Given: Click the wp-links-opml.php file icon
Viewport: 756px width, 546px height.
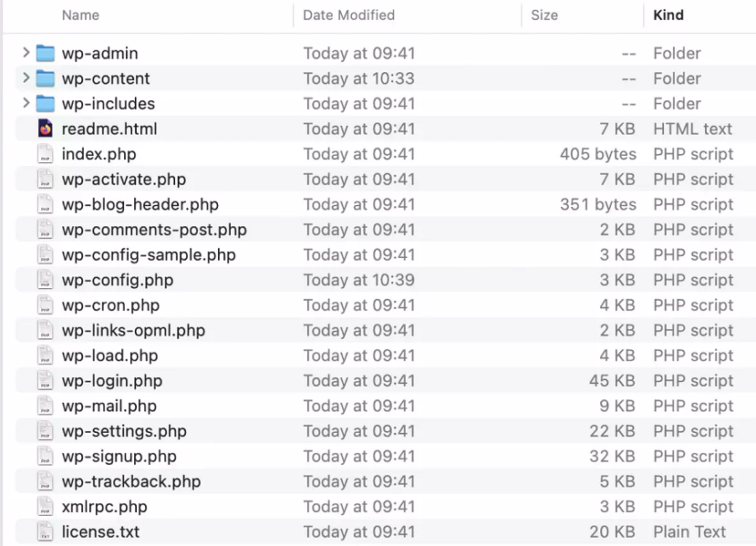Looking at the screenshot, I should tap(46, 330).
